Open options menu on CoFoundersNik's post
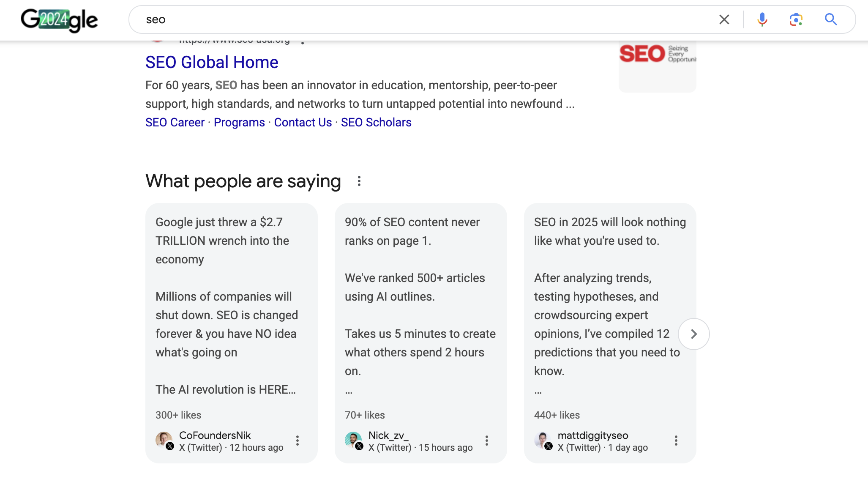Image resolution: width=868 pixels, height=482 pixels. (x=298, y=441)
